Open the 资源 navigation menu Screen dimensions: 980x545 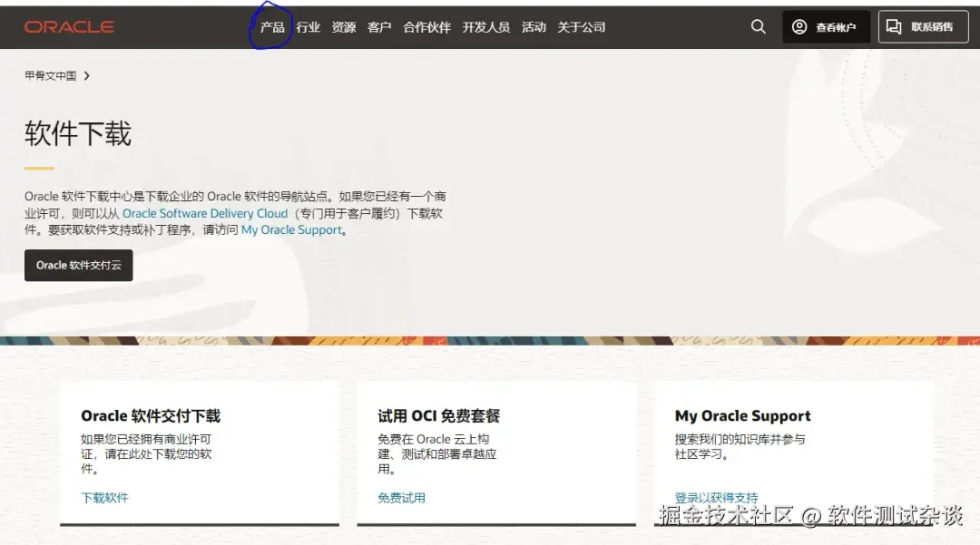[x=343, y=27]
